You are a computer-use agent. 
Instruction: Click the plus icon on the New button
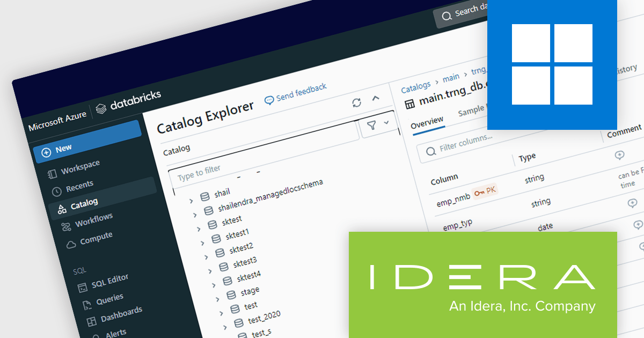(x=47, y=152)
